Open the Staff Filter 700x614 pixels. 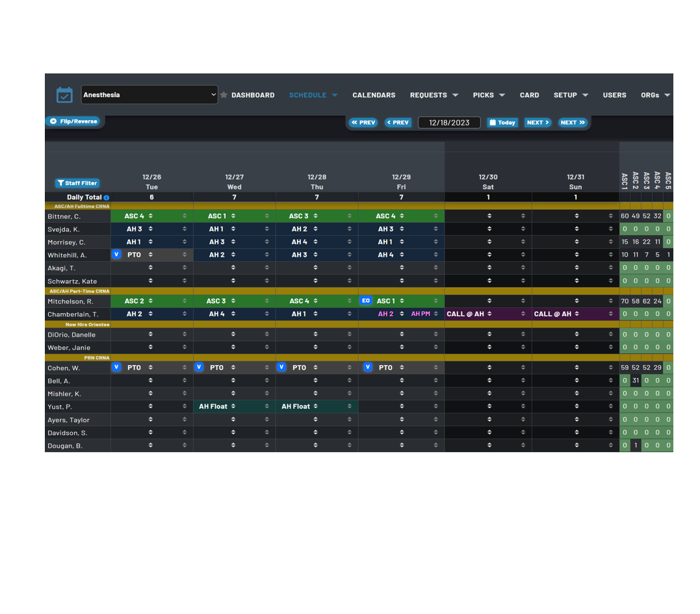pyautogui.click(x=77, y=183)
